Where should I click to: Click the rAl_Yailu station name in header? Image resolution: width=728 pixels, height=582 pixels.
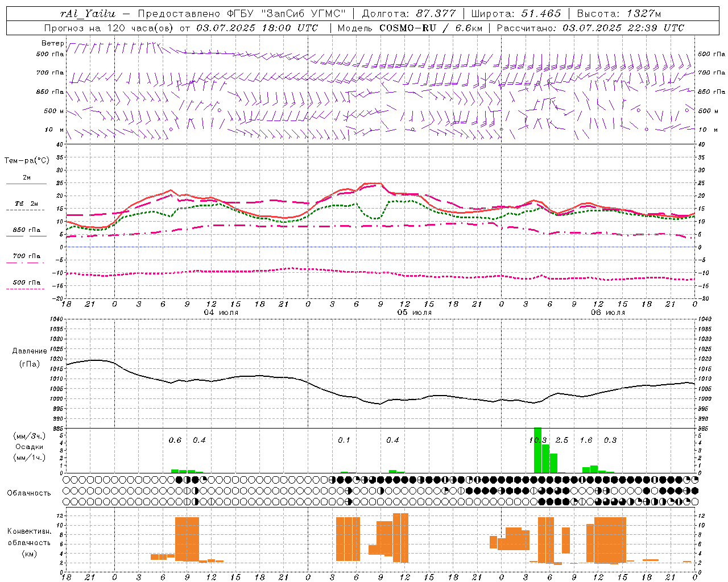[88, 14]
